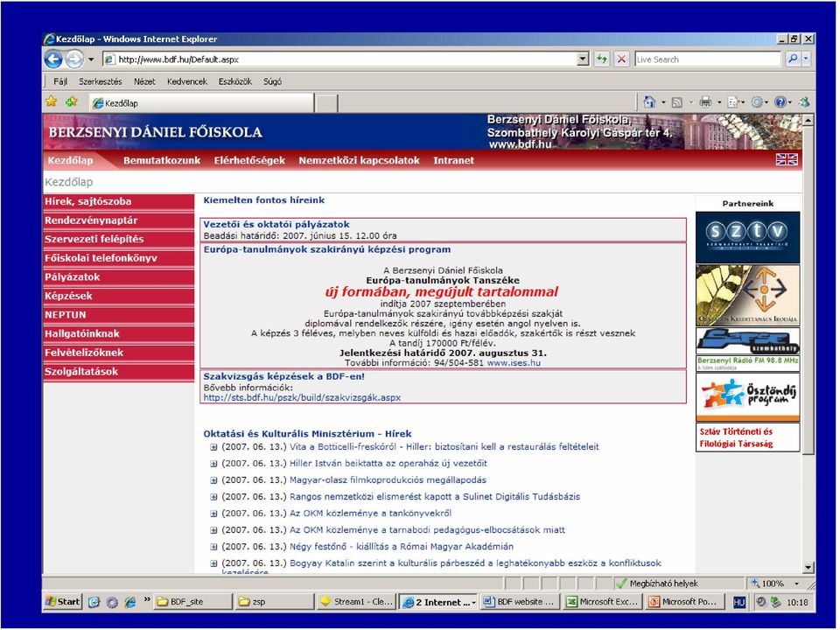Select the Kezdőlap browser tab
840x630 pixels.
200,103
